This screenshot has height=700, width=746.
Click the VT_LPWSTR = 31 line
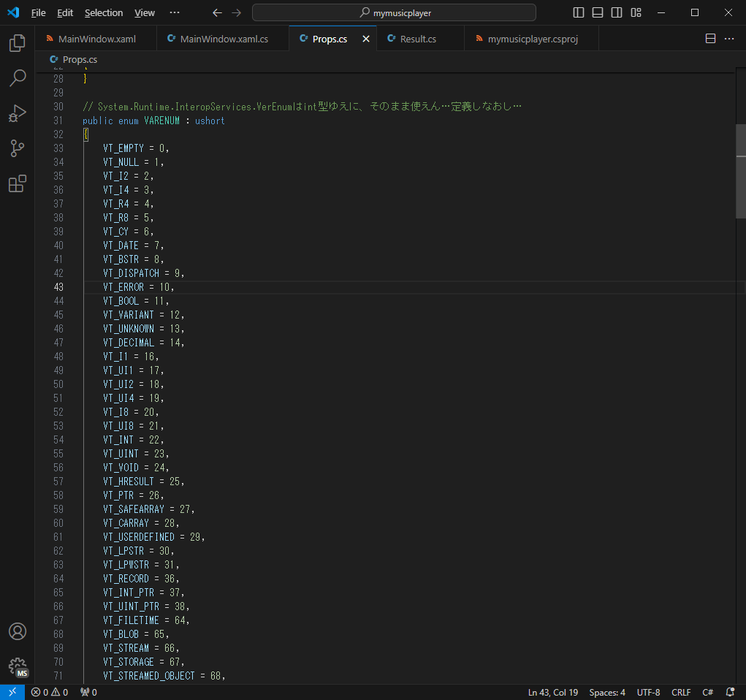141,564
